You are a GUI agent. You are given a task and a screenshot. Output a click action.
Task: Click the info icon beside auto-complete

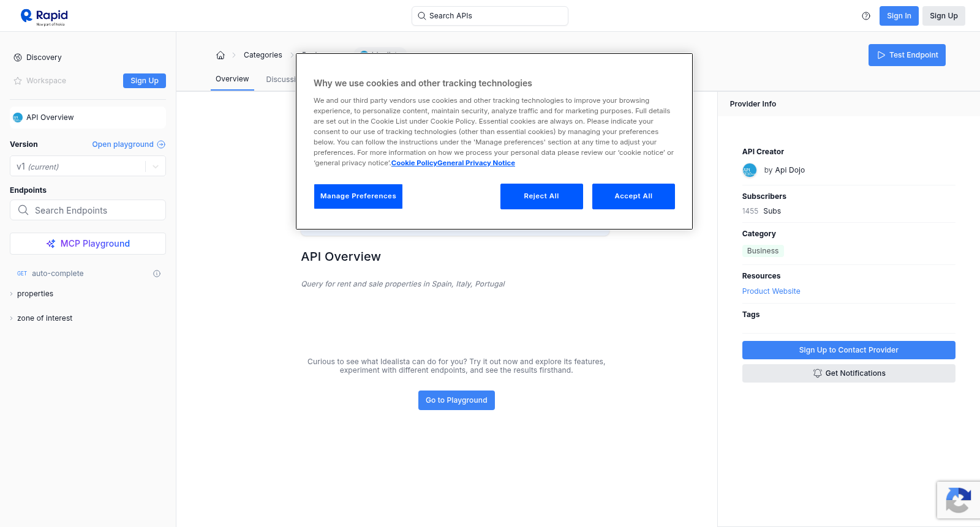(x=157, y=274)
